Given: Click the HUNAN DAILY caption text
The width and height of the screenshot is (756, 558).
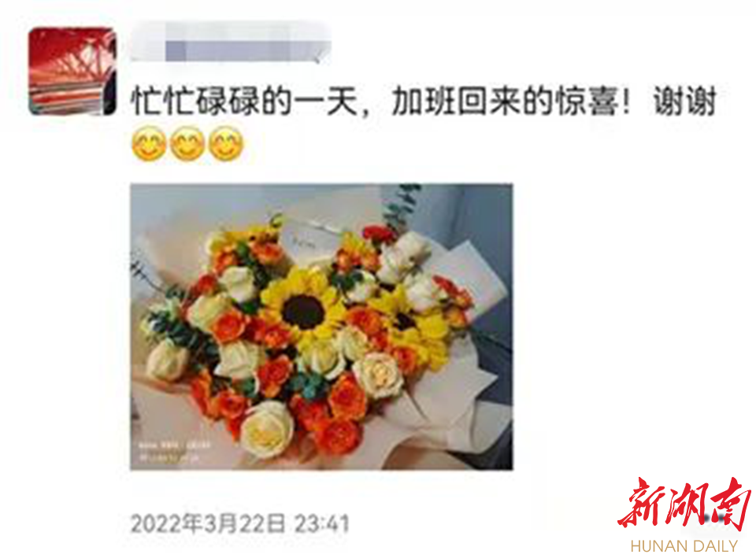Looking at the screenshot, I should 684,546.
